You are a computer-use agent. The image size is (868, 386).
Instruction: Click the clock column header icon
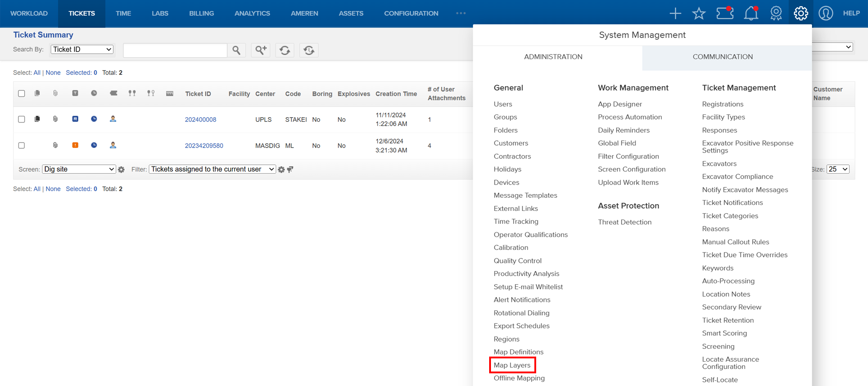(94, 93)
